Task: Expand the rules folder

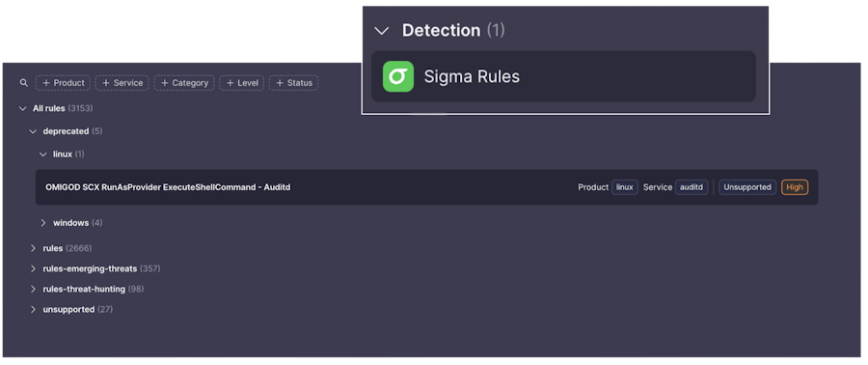Action: pos(33,248)
